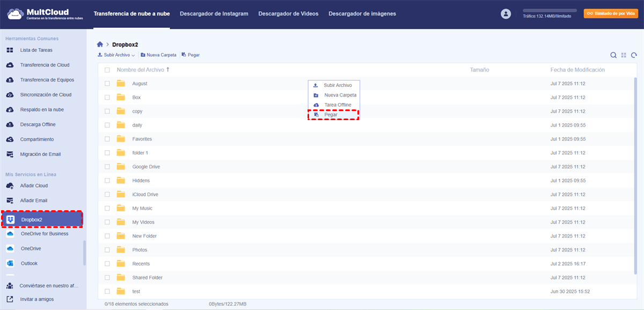Click the Migración de Email icon
This screenshot has height=310, width=644.
pyautogui.click(x=10, y=154)
